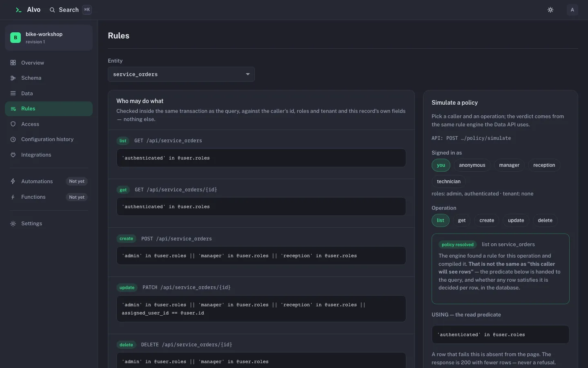Screen dimensions: 588x368
Task: Click the Integrations plug icon
Action: click(13, 155)
